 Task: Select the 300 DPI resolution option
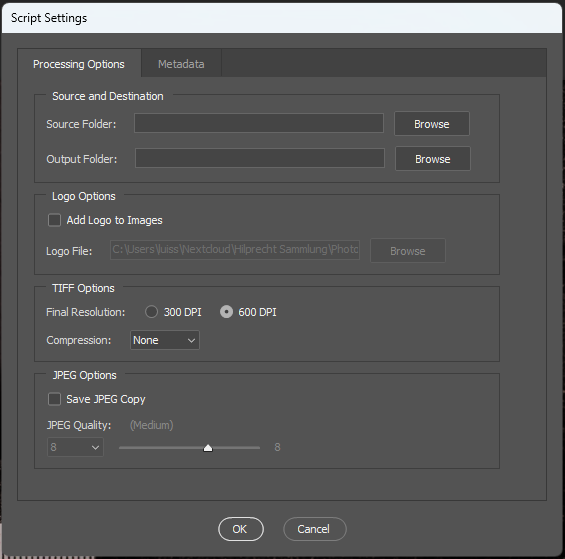pos(151,312)
